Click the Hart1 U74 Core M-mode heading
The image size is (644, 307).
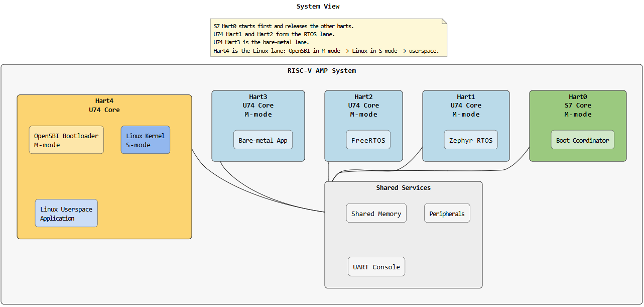click(x=466, y=106)
